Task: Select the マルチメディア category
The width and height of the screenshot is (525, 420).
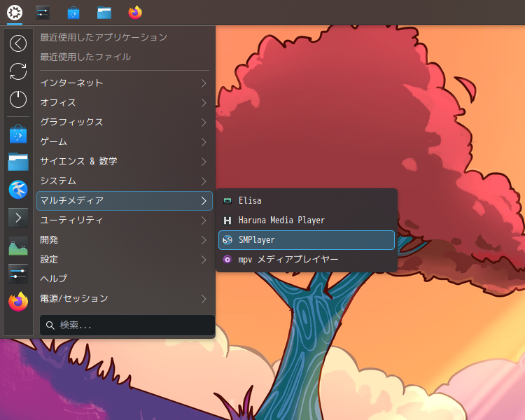Action: coord(124,201)
